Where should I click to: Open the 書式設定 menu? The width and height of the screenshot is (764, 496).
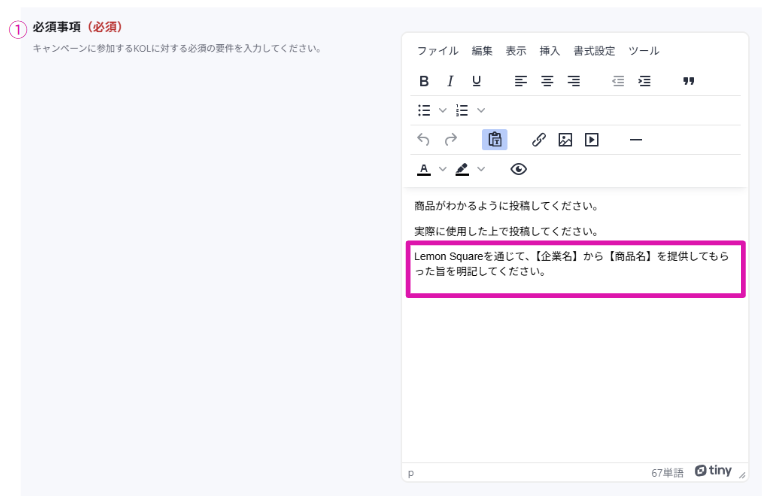[594, 51]
